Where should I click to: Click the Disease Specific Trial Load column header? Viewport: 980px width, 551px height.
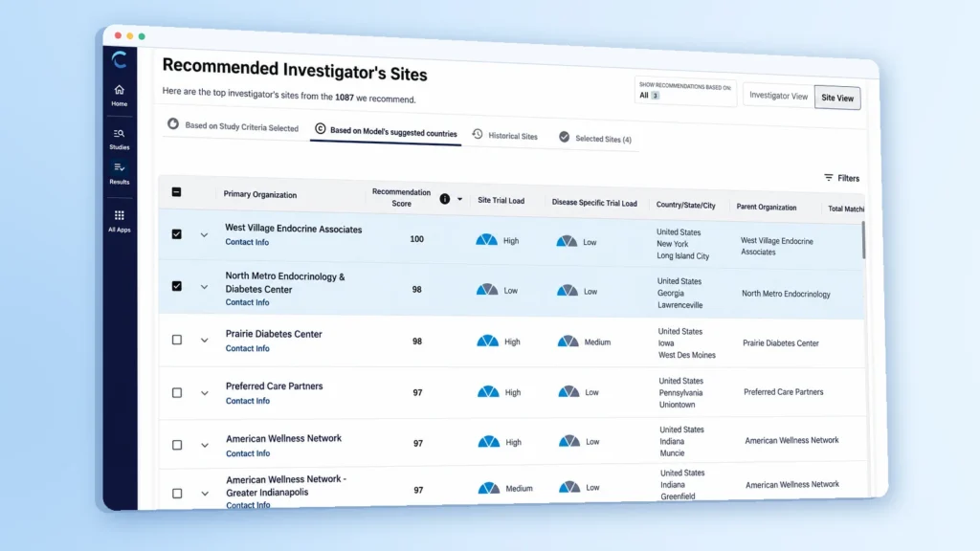click(x=594, y=203)
